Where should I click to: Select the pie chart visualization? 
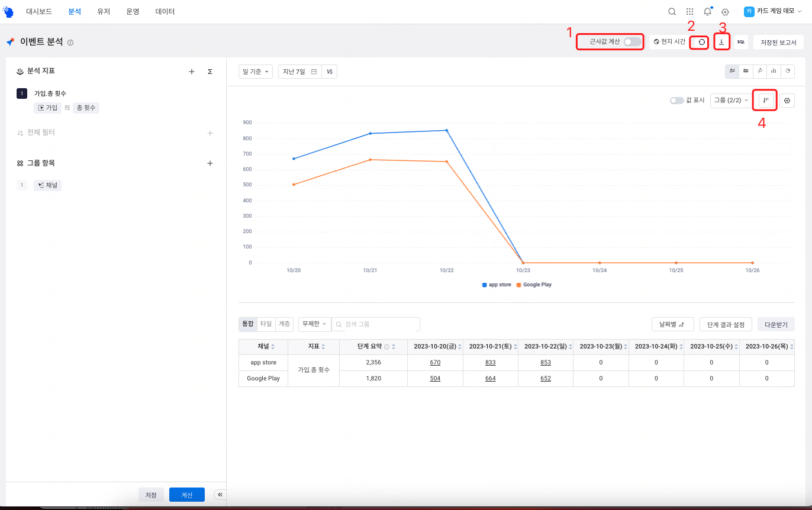[787, 71]
